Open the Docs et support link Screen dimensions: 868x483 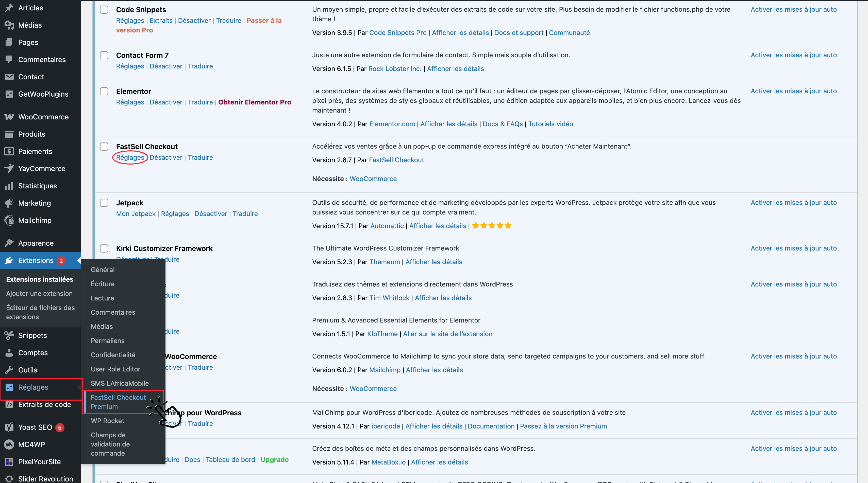point(519,33)
